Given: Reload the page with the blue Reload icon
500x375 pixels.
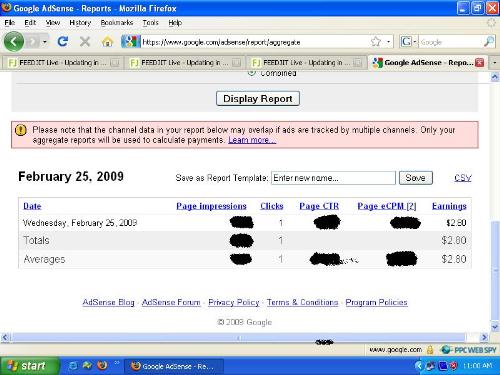Looking at the screenshot, I should tap(63, 42).
